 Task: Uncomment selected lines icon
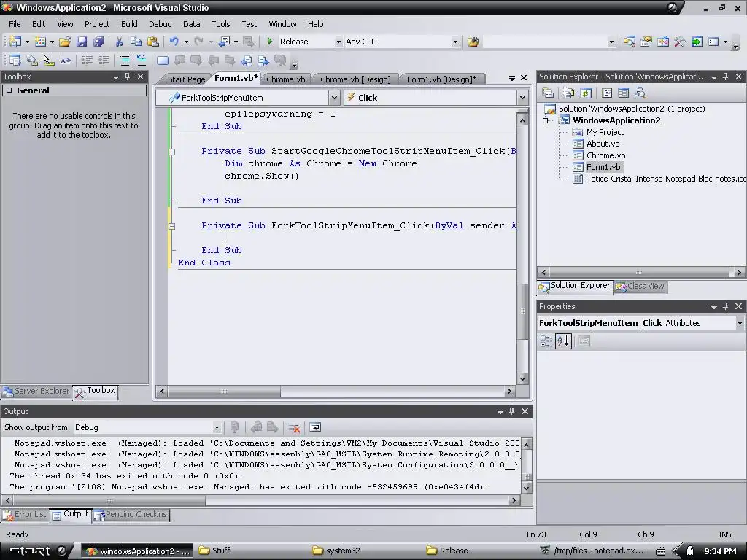(x=142, y=61)
